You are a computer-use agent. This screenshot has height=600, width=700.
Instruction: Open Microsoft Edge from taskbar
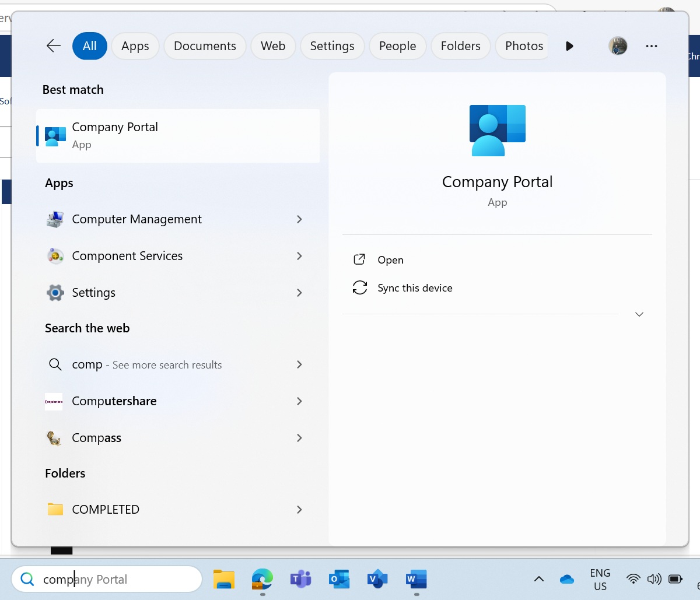point(262,580)
